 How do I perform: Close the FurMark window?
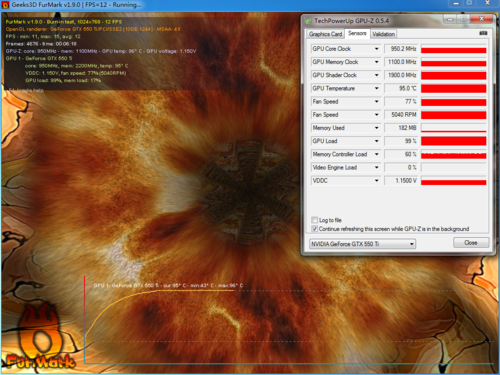pos(487,3)
